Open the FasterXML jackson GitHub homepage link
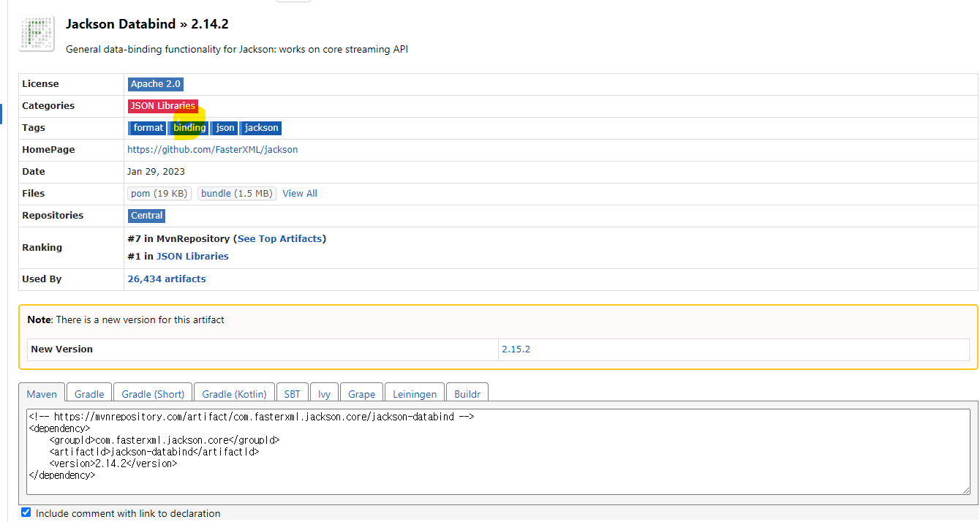Image resolution: width=980 pixels, height=522 pixels. click(213, 150)
